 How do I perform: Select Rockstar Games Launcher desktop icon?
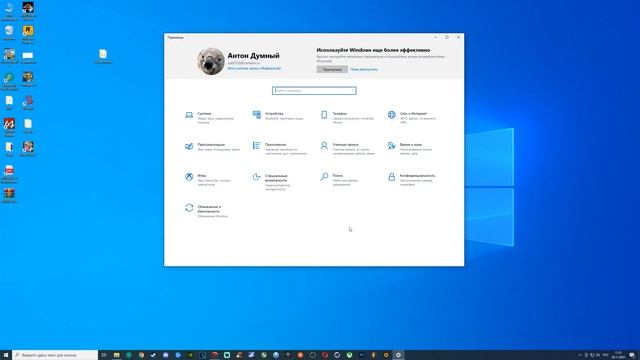click(28, 34)
